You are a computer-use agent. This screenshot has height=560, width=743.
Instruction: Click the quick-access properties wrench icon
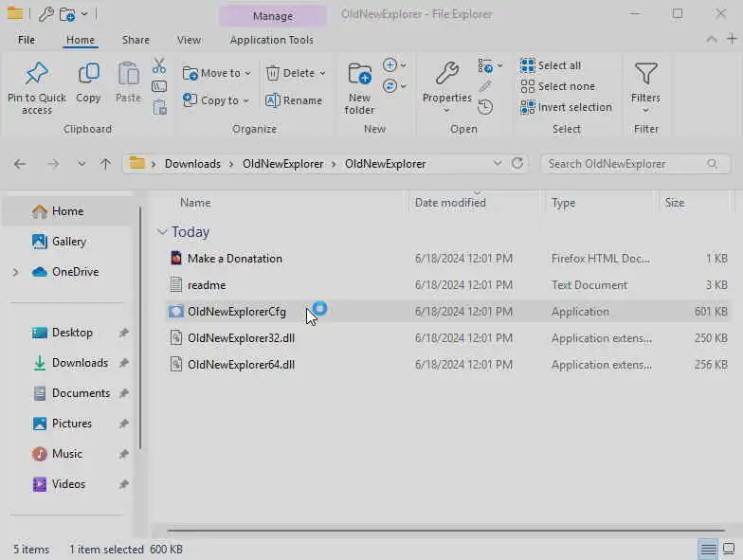pos(45,14)
